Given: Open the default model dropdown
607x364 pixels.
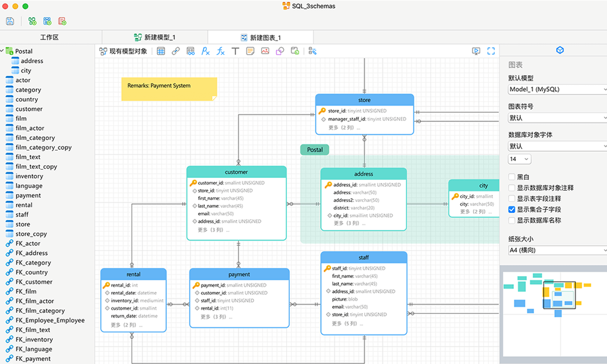Looking at the screenshot, I should (x=557, y=89).
